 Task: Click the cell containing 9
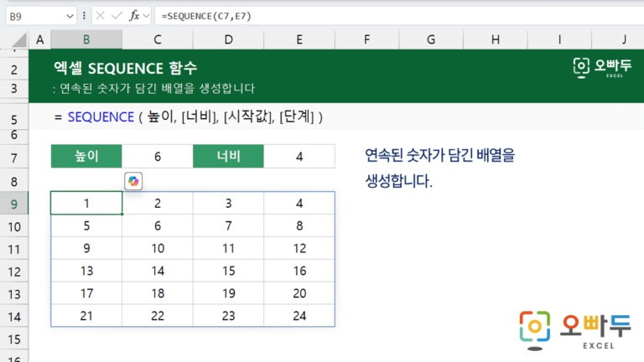pos(86,248)
